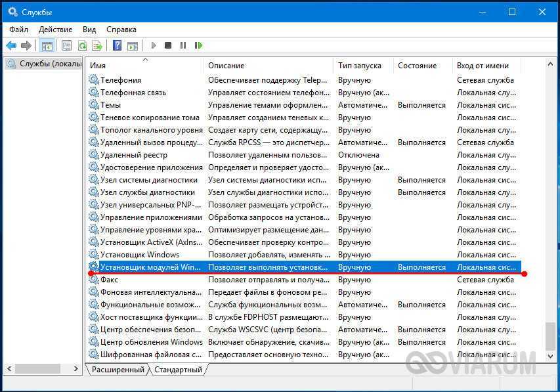
Task: Open the Properties toolbar icon
Action: tap(66, 45)
